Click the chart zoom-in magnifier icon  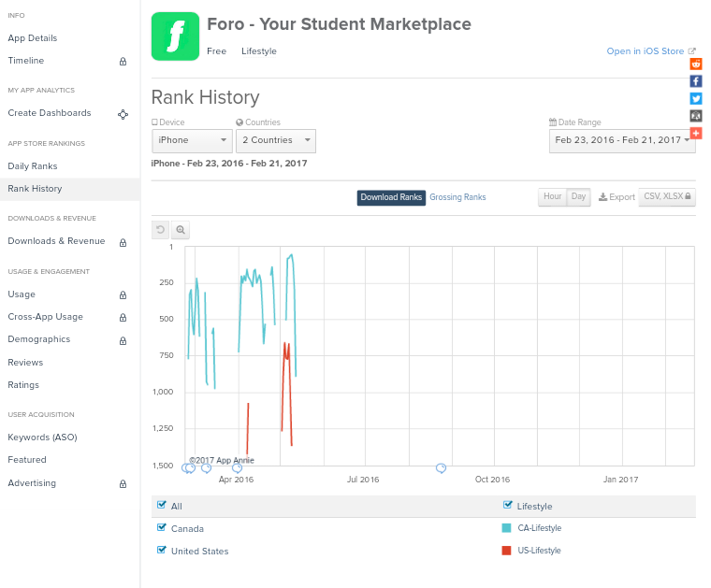(x=181, y=230)
